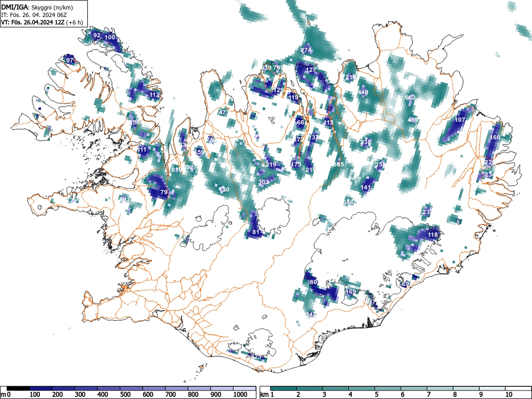532x399 pixels.
Task: Click the '112' visibility label
Action: (154, 95)
